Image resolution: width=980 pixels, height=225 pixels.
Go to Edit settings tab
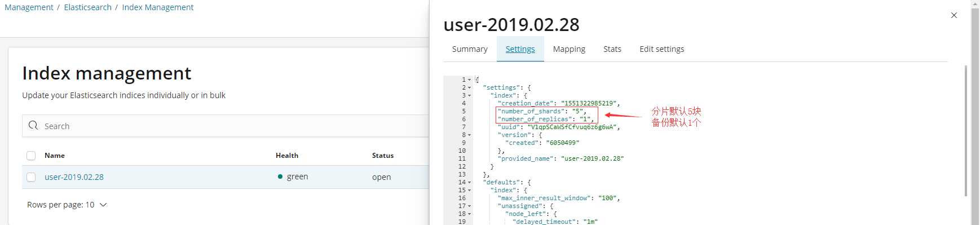point(662,49)
